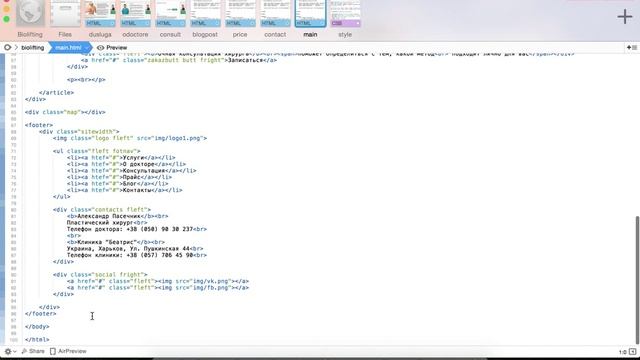This screenshot has height=360, width=640.
Task: Click the О докторе list item line
Action: (126, 164)
